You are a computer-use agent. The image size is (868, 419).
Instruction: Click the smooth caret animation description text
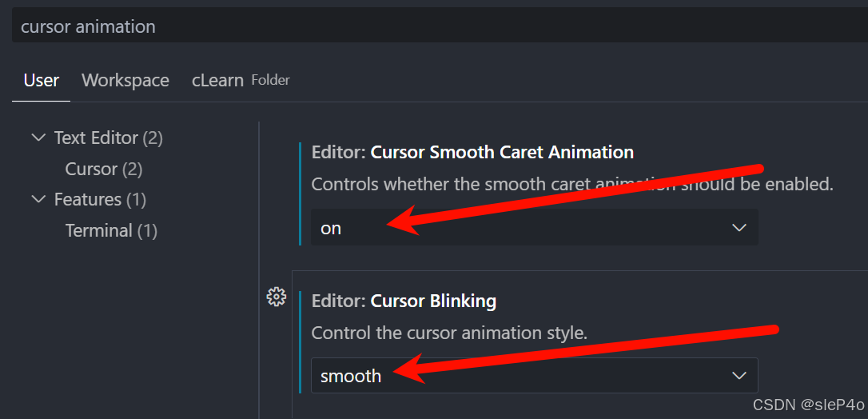pos(572,184)
